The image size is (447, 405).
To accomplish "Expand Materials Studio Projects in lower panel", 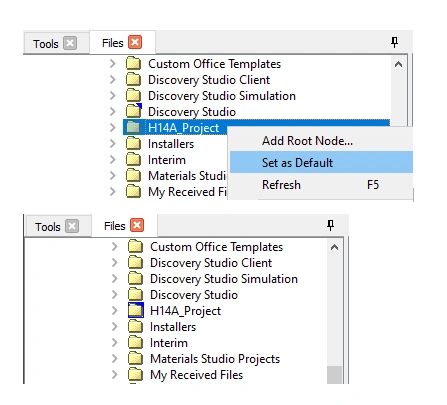I will pyautogui.click(x=115, y=358).
